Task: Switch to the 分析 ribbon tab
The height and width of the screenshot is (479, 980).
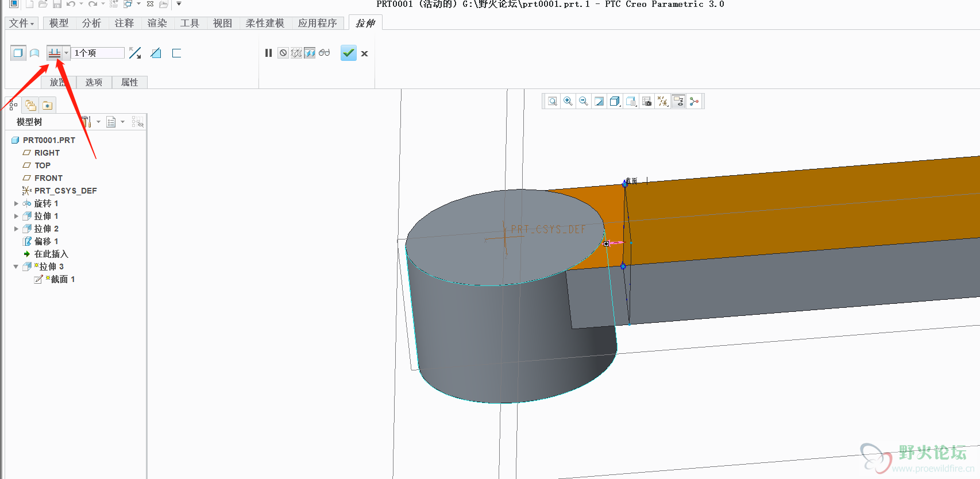Action: 91,23
